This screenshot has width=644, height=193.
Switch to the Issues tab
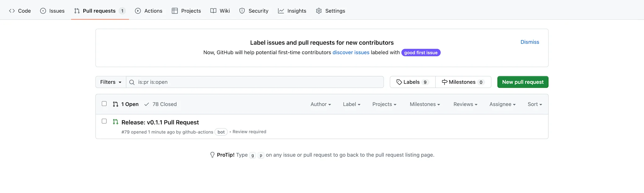(52, 11)
